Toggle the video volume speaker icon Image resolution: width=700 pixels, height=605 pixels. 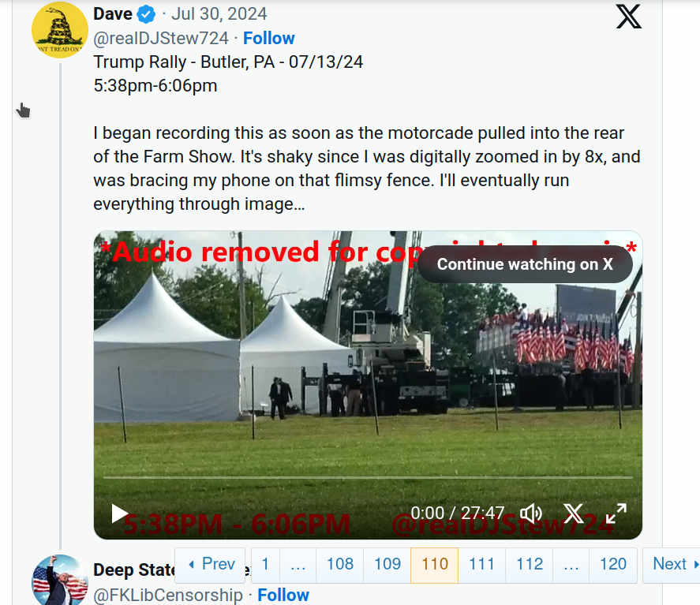[531, 514]
